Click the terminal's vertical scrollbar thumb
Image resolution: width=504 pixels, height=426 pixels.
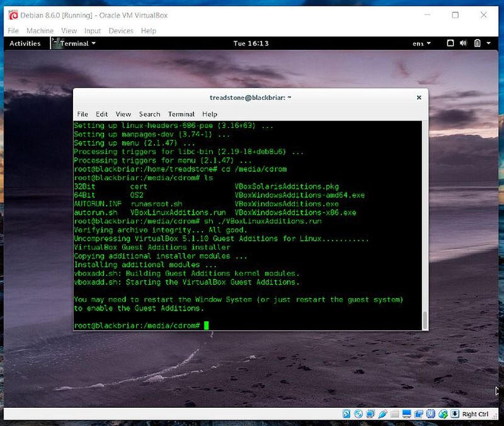pyautogui.click(x=425, y=320)
